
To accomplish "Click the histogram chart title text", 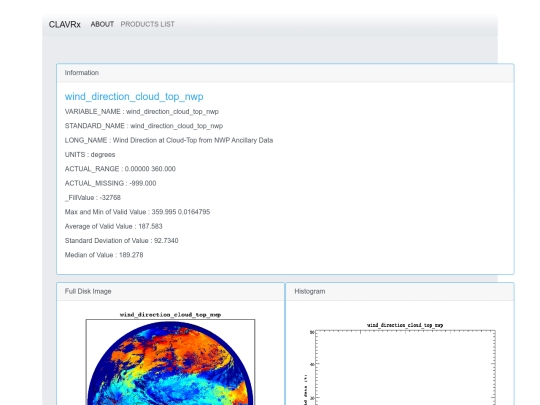I will click(x=405, y=325).
